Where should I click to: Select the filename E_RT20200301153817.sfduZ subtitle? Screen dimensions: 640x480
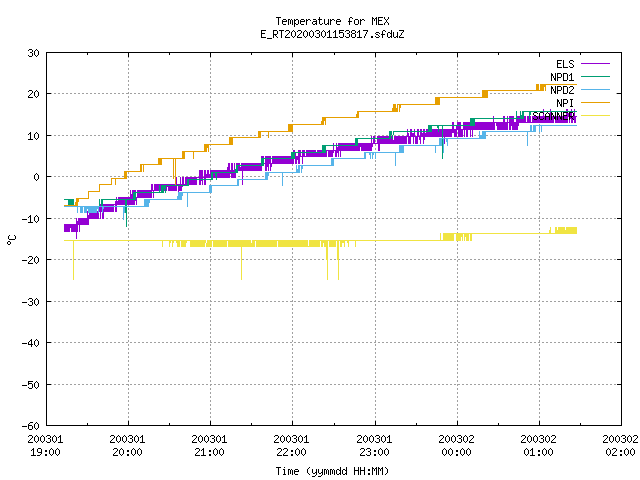332,34
